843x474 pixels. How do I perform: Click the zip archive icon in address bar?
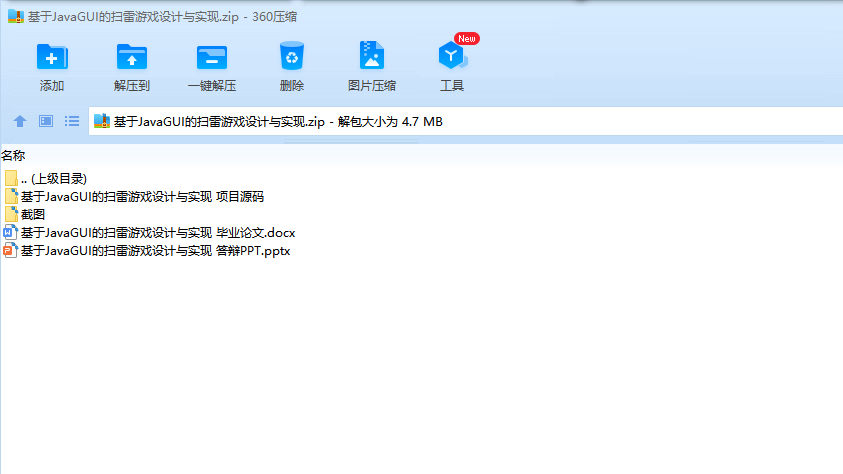pos(102,121)
